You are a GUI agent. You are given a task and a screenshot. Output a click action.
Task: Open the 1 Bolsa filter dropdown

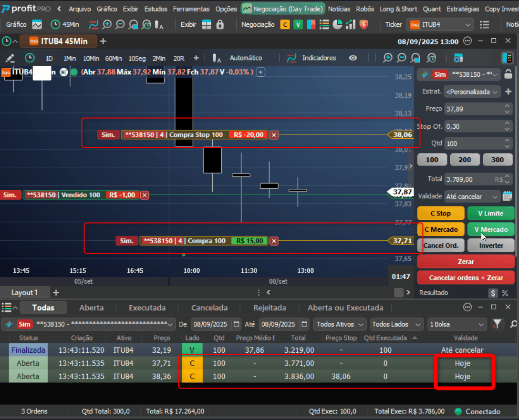tap(457, 325)
